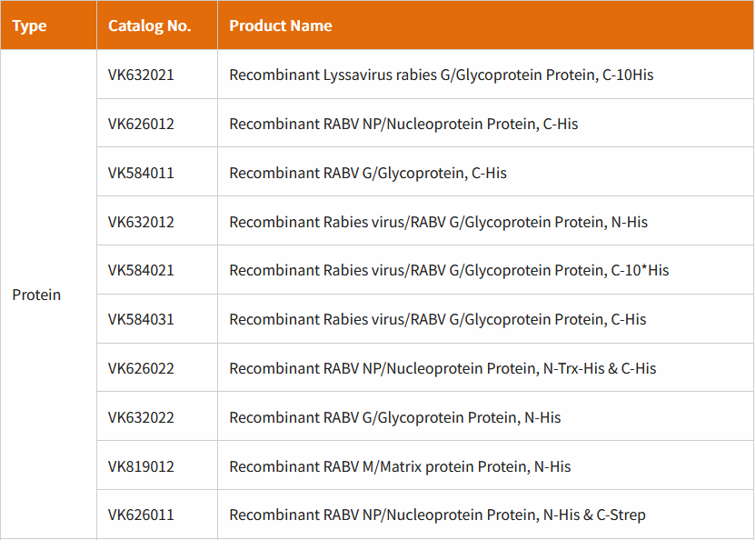Open Lyssavirus rabies G/Glycoprotein C-10His product
The width and height of the screenshot is (756, 540).
click(442, 75)
